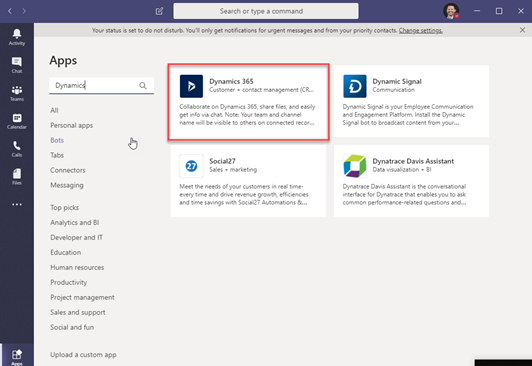Open the Dynamic Signal app title

coord(397,81)
